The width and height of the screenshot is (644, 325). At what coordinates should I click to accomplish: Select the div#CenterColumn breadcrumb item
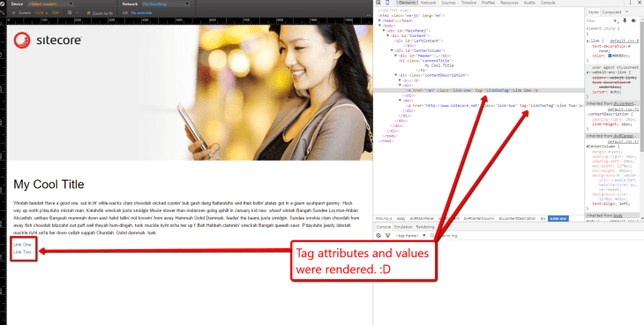coord(479,218)
